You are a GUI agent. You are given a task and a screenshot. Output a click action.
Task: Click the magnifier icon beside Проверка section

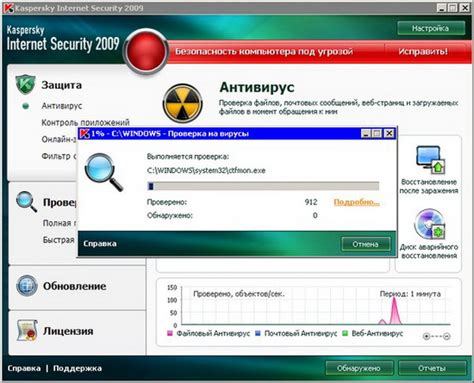click(26, 201)
